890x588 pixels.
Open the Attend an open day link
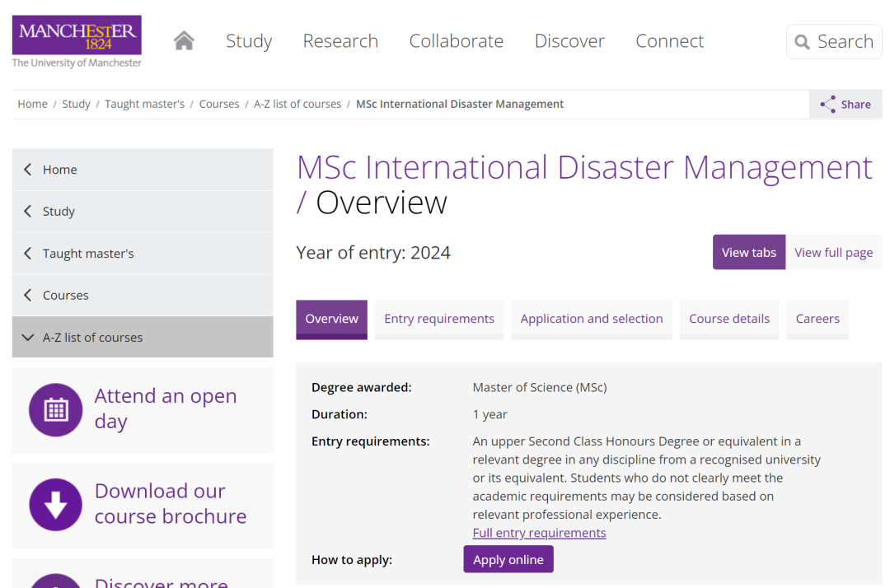coord(165,408)
